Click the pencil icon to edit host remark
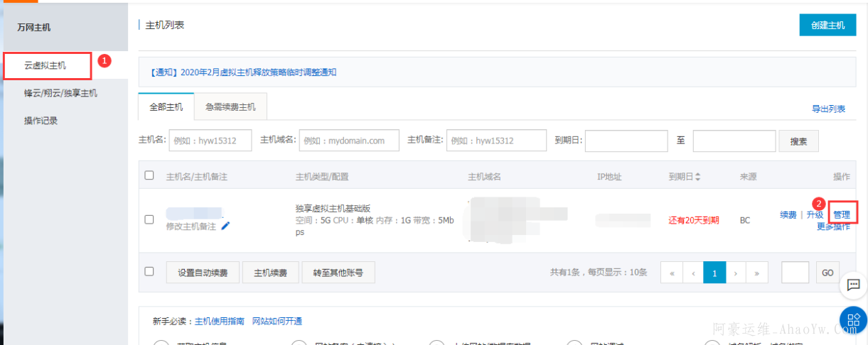This screenshot has height=345, width=868. click(226, 226)
